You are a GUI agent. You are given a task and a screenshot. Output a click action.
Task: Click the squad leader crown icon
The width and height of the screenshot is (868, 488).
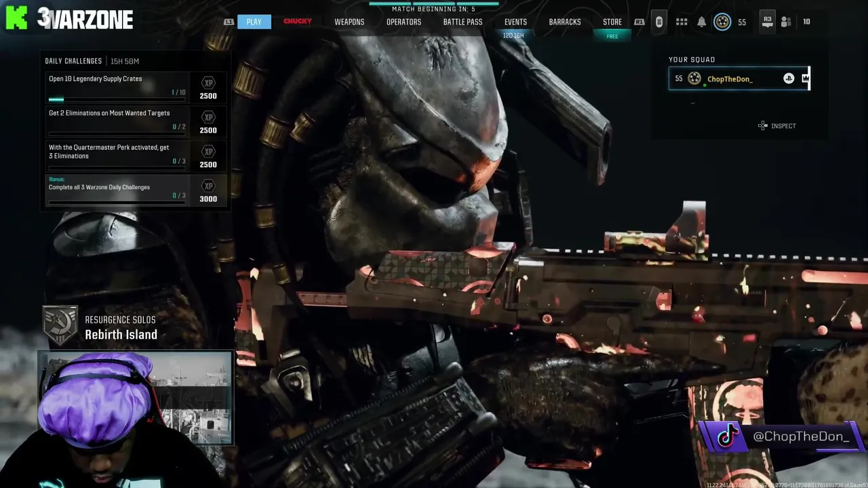(x=806, y=79)
